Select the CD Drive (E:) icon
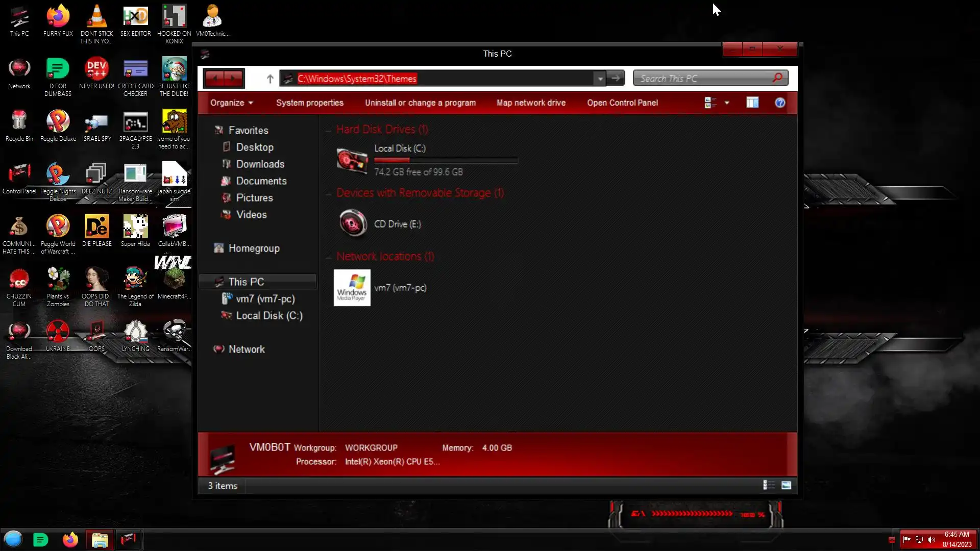 (x=352, y=223)
